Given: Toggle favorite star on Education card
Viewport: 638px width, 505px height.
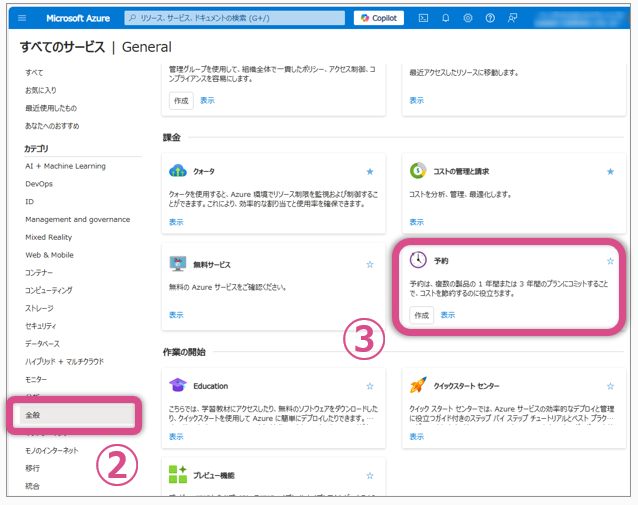Looking at the screenshot, I should tap(370, 386).
